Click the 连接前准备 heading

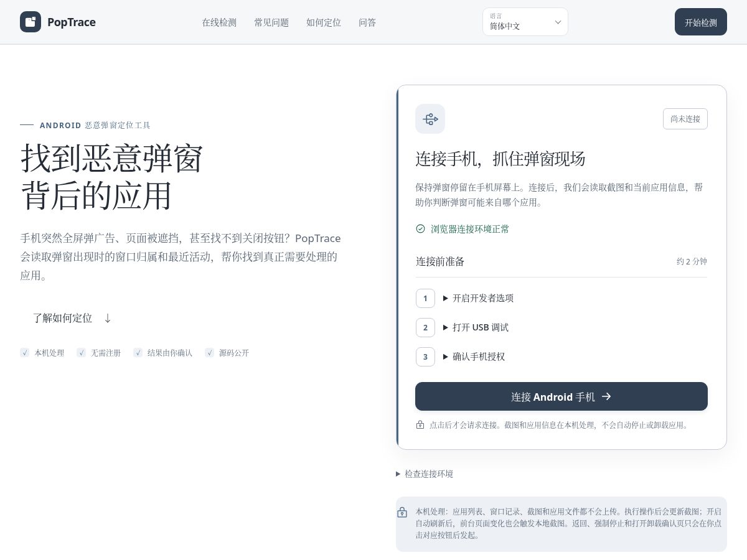[440, 261]
